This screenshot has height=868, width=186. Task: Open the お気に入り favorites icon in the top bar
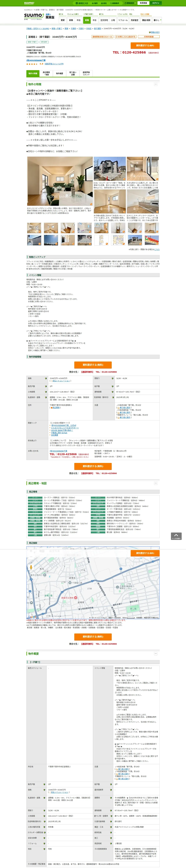(x=82, y=3)
